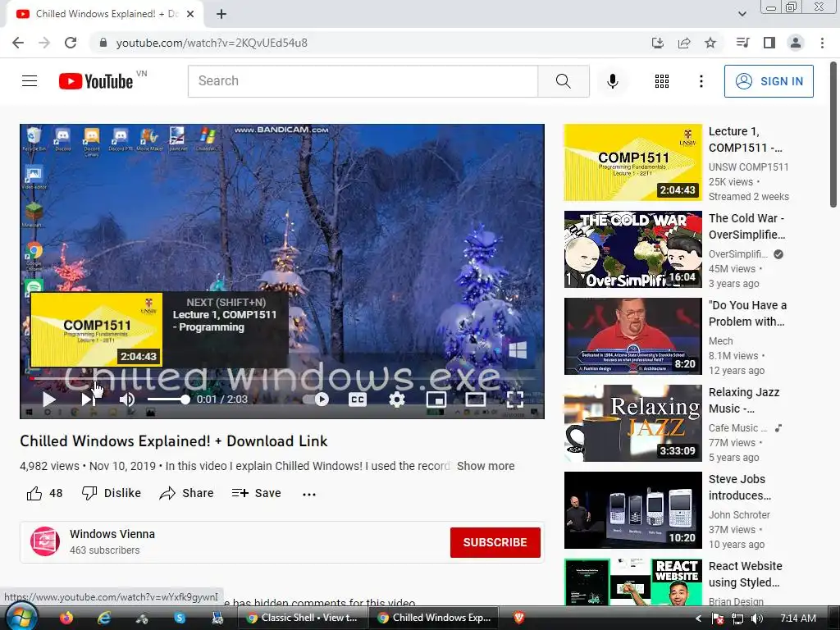Open Lecture 1 COMP1511 sidebar thumbnail
The image size is (840, 630).
click(x=632, y=162)
